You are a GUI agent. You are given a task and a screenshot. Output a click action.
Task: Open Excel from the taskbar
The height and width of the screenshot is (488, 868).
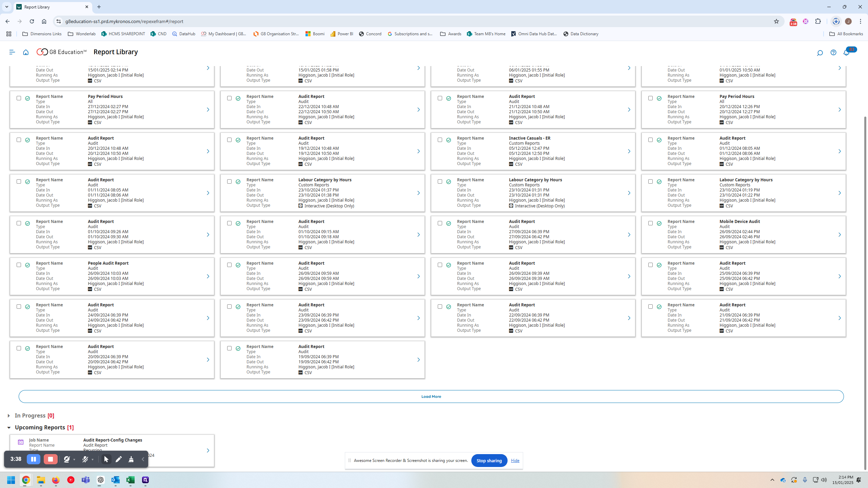pos(131,480)
